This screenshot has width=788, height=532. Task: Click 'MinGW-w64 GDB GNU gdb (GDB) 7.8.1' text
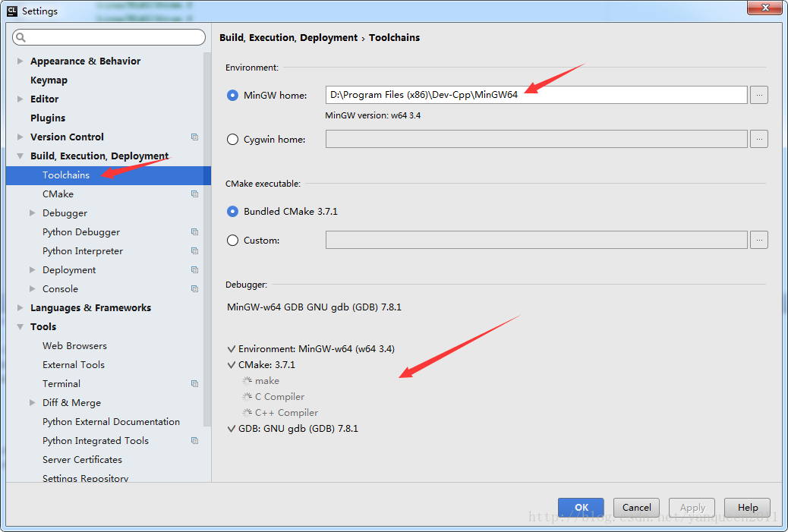(x=314, y=307)
